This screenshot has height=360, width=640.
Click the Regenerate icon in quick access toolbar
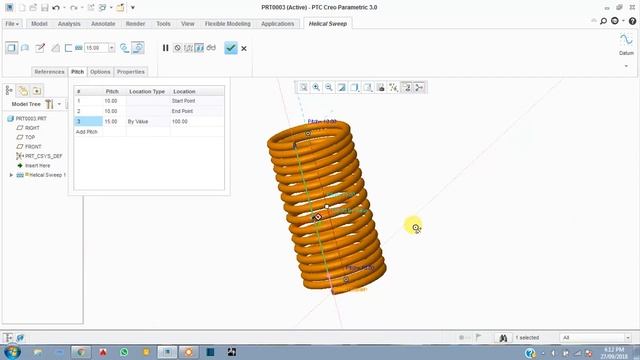[x=91, y=8]
